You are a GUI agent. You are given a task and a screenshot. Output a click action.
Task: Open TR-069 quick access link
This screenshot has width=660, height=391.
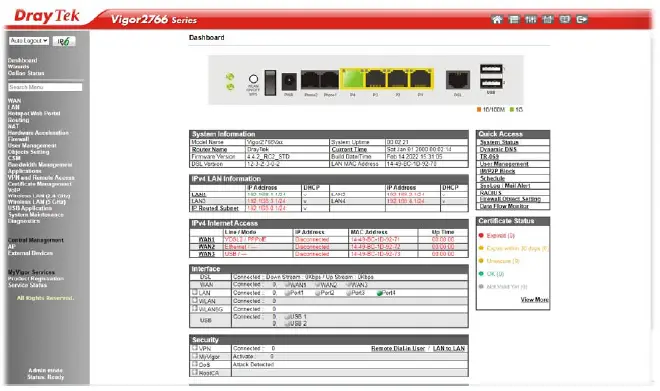[489, 157]
